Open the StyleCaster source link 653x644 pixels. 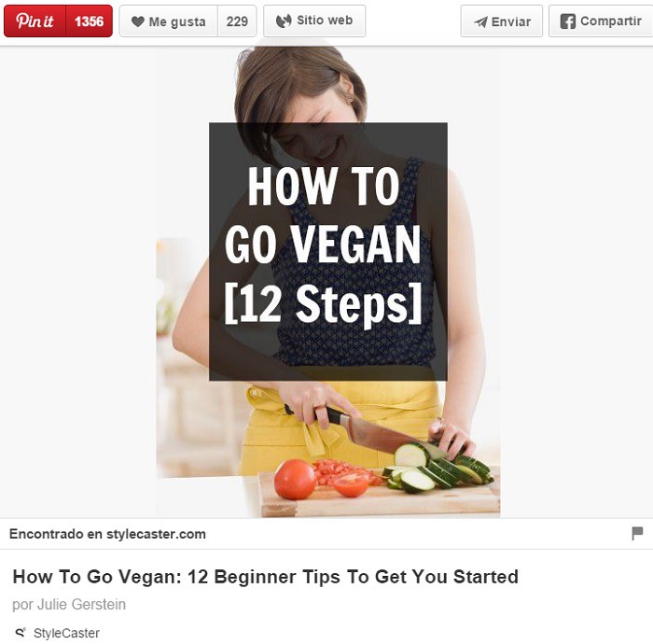(x=66, y=633)
